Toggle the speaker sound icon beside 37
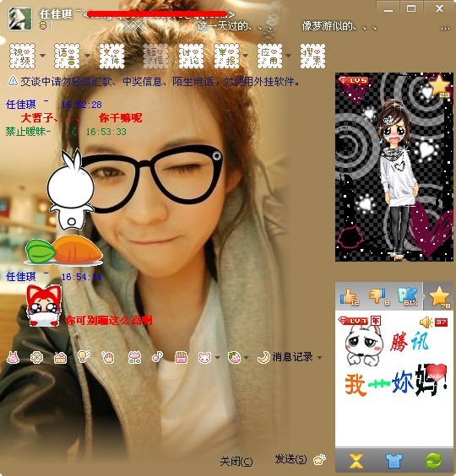The height and width of the screenshot is (476, 456). coord(426,322)
